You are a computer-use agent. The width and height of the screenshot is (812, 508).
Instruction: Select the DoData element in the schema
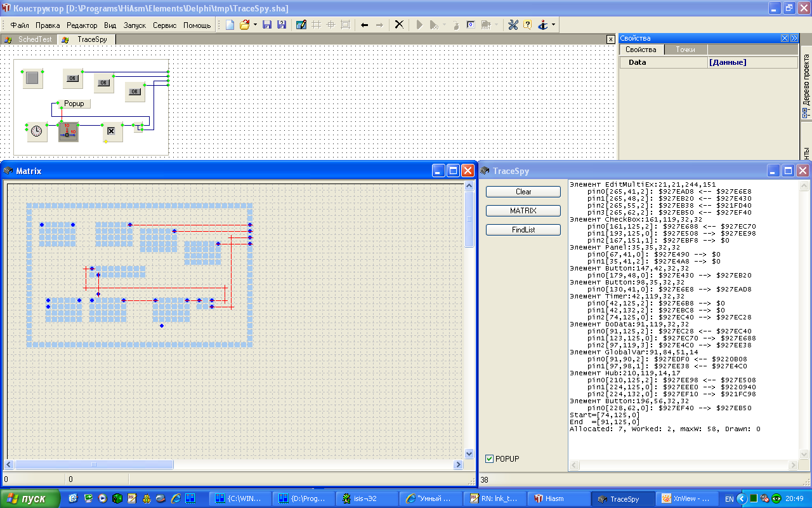[69, 131]
